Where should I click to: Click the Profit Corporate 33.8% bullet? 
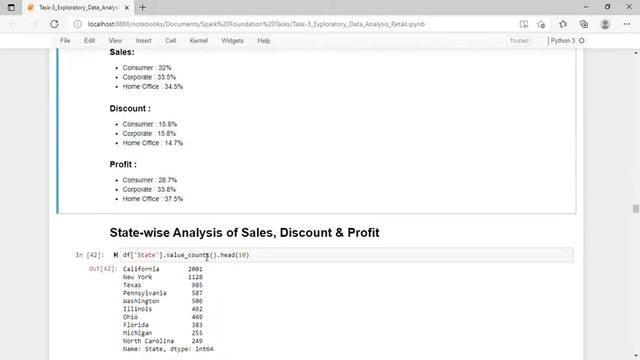point(149,189)
